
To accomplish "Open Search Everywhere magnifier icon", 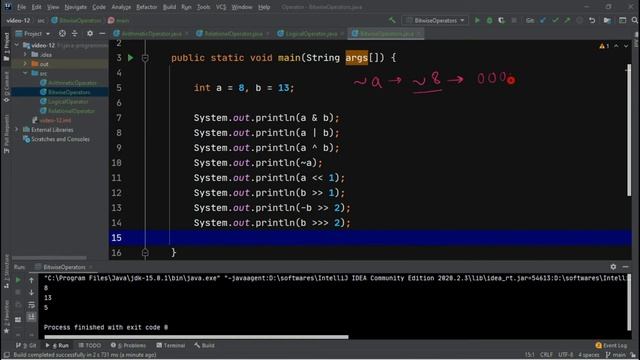I will tap(635, 20).
